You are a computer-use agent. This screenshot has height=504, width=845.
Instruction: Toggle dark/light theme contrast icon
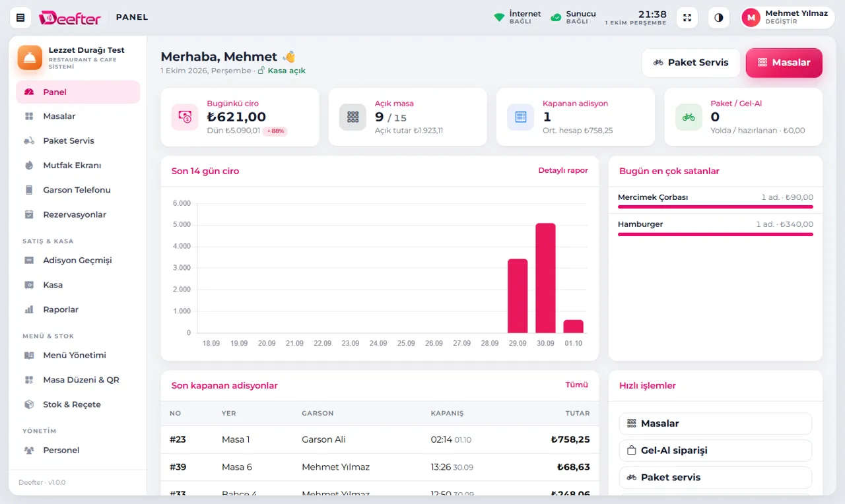pyautogui.click(x=719, y=18)
